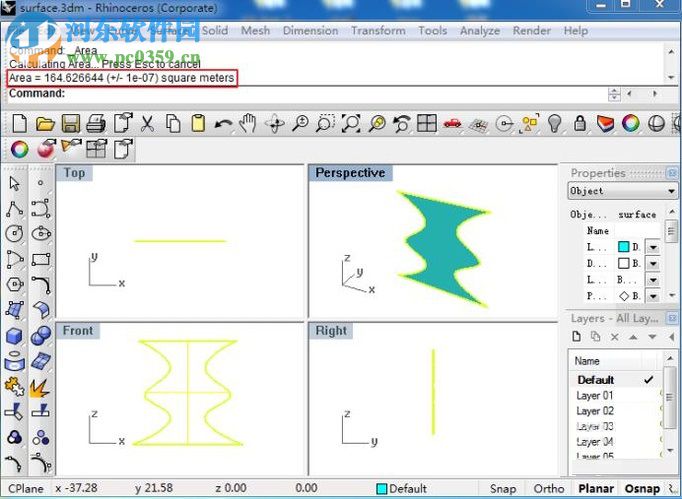Open the Mesh menu

click(x=255, y=30)
